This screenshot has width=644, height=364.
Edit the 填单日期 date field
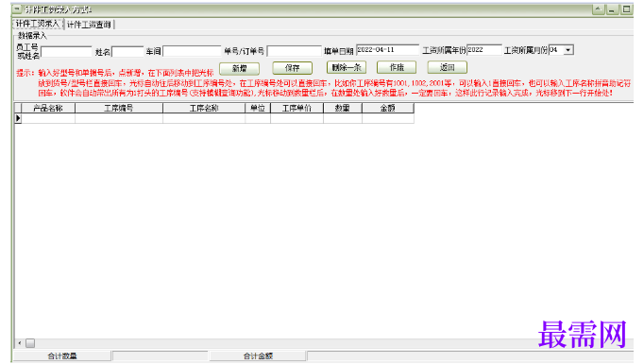387,50
